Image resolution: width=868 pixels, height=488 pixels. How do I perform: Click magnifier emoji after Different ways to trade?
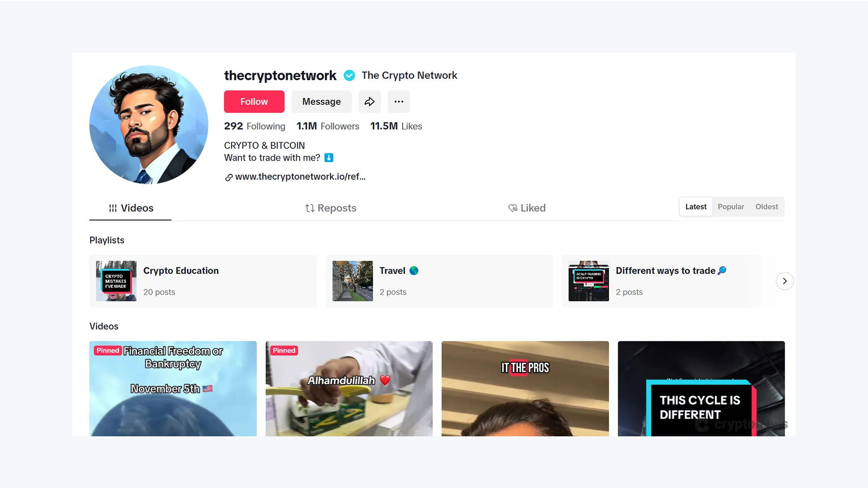click(x=722, y=270)
